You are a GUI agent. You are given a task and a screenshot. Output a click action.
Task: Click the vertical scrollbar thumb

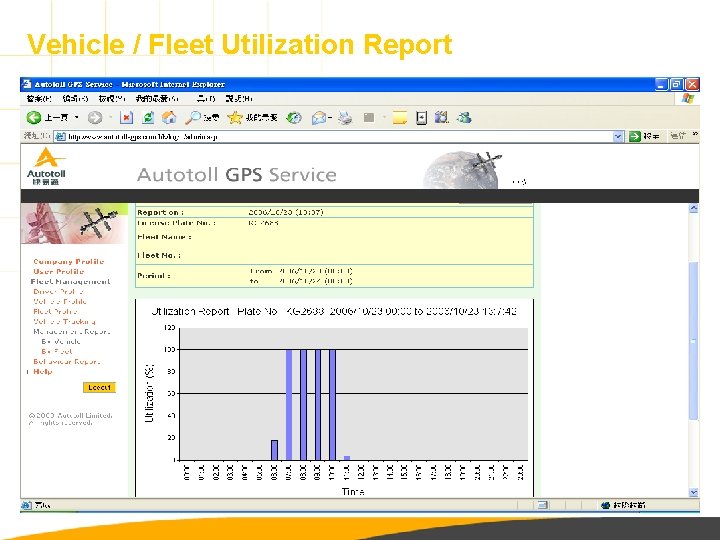693,341
